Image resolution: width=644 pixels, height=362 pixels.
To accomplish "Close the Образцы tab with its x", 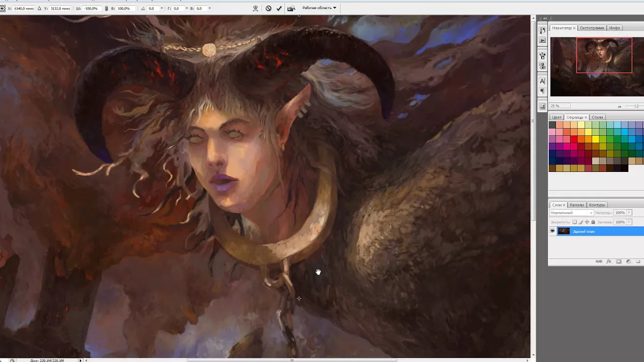I will point(586,117).
